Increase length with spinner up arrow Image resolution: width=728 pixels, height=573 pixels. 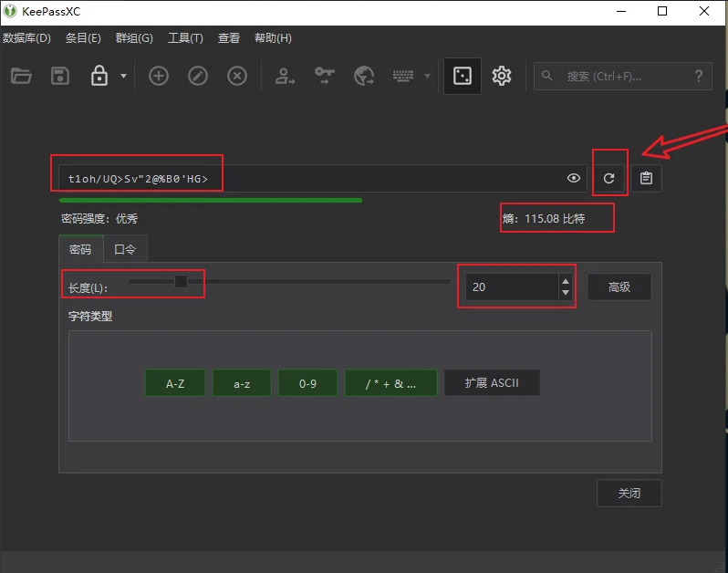coord(566,281)
